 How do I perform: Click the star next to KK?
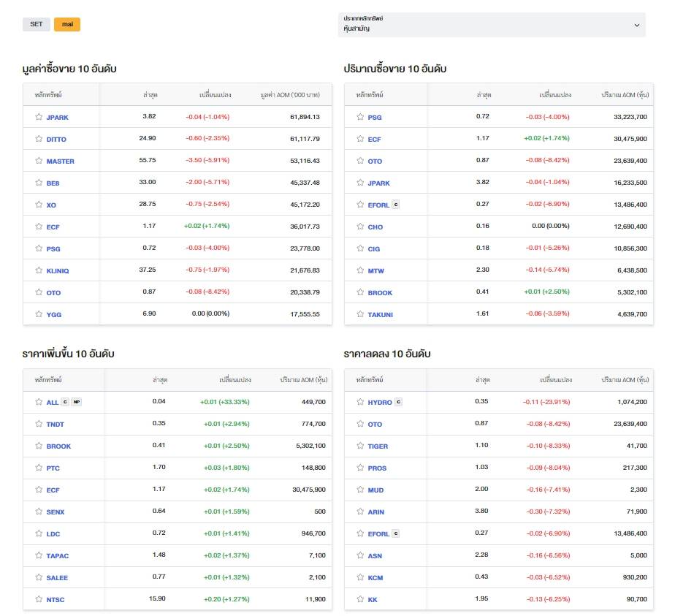click(360, 600)
